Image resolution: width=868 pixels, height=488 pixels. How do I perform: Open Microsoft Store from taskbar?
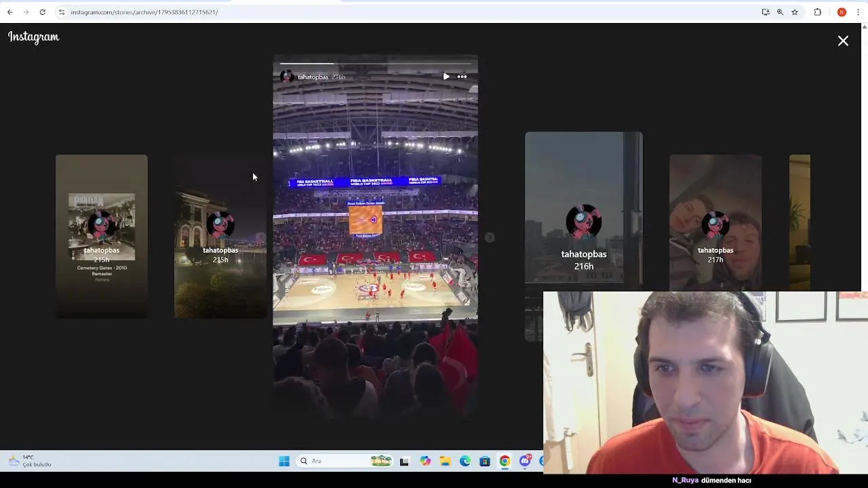coord(485,462)
